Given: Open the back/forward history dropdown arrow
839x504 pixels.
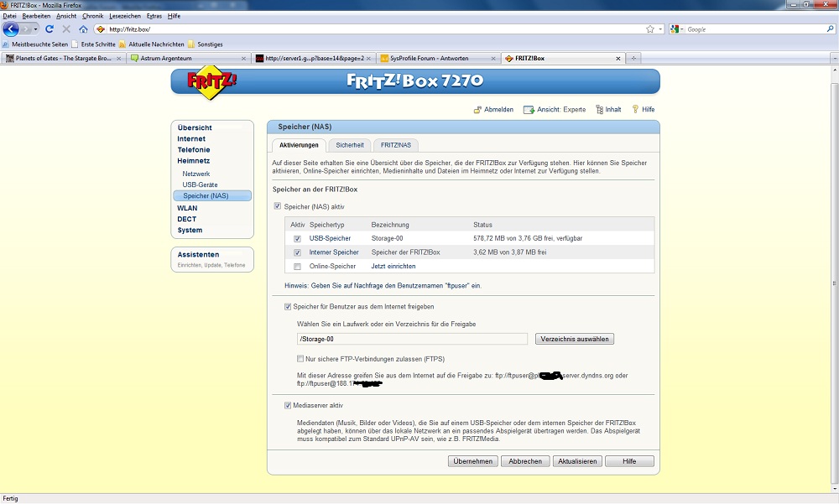Looking at the screenshot, I should (35, 29).
